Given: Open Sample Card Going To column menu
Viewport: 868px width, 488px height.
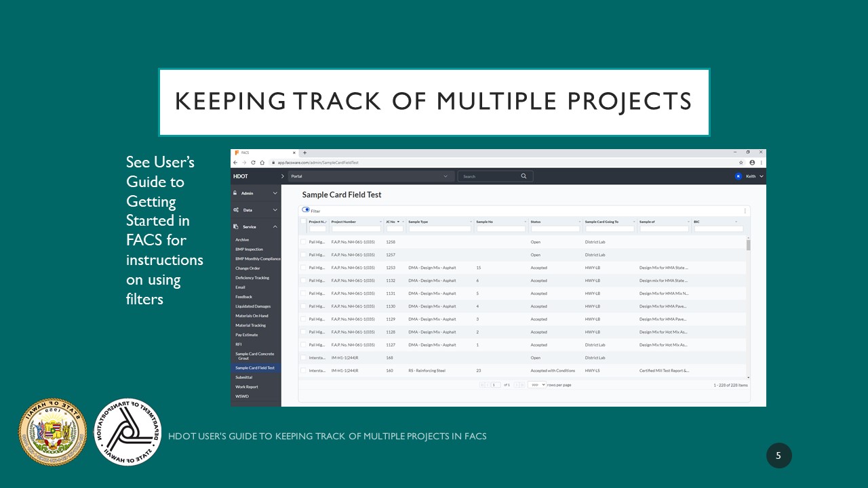Looking at the screenshot, I should coord(634,222).
